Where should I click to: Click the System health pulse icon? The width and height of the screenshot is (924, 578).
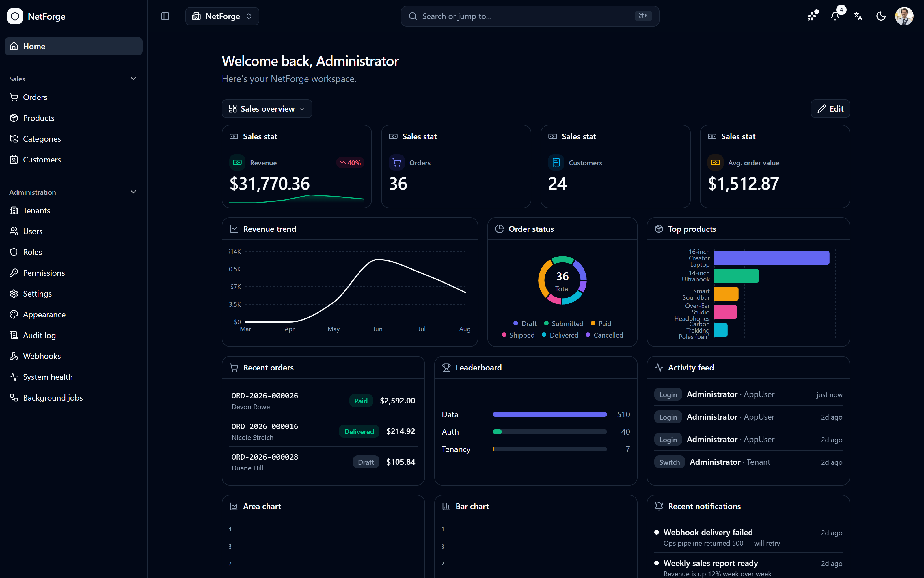(x=14, y=377)
